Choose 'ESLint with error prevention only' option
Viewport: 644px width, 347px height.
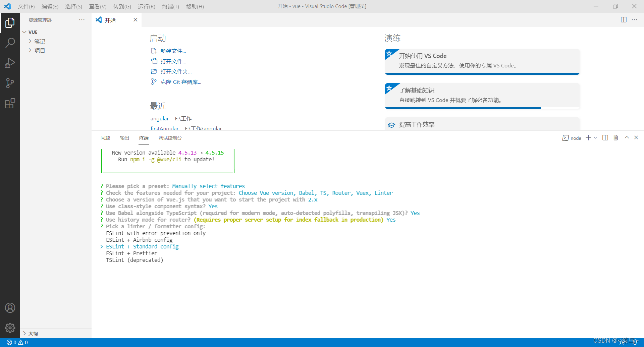pos(156,233)
